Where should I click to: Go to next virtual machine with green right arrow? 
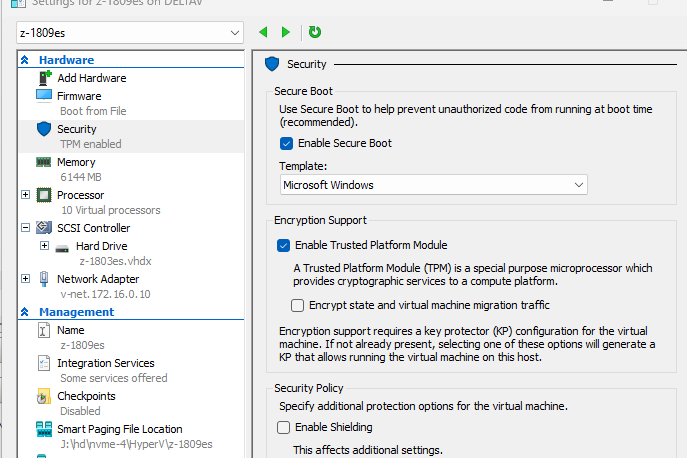(286, 32)
